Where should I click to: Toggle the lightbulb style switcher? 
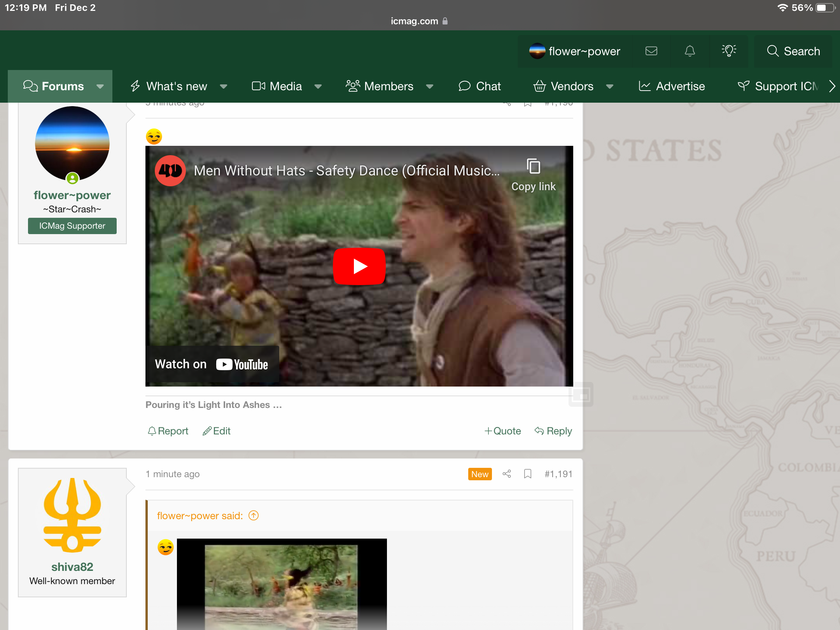tap(729, 51)
